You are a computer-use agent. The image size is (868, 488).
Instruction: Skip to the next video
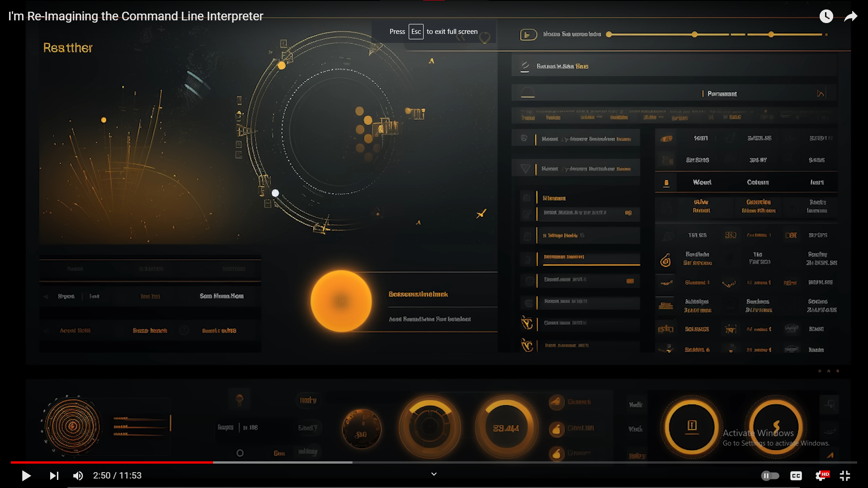(x=54, y=476)
